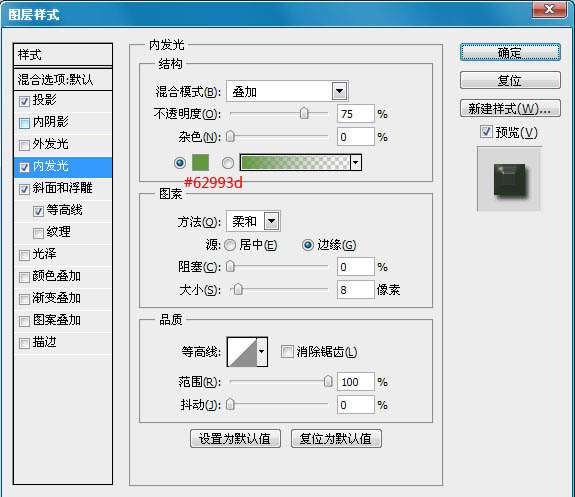Screen dimensions: 575x497
Task: Select the gradient radio button
Action: point(227,163)
